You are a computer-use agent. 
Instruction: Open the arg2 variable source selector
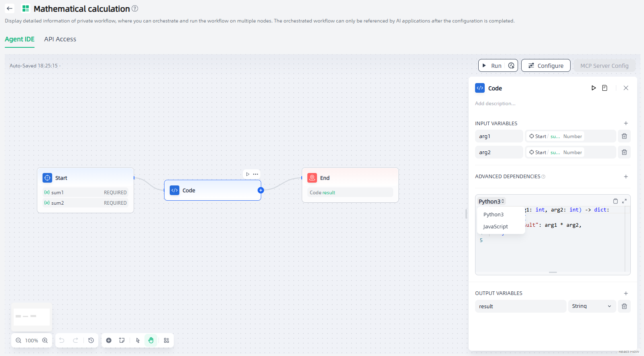tap(570, 153)
